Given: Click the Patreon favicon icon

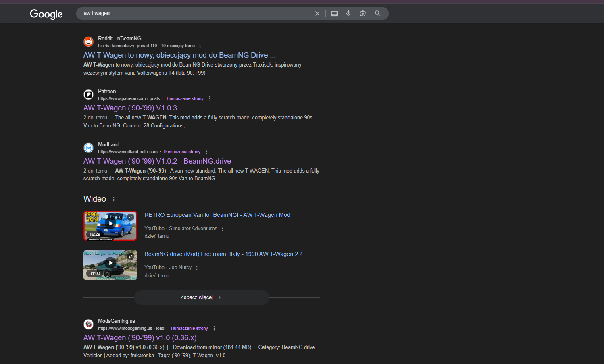Looking at the screenshot, I should pyautogui.click(x=89, y=94).
